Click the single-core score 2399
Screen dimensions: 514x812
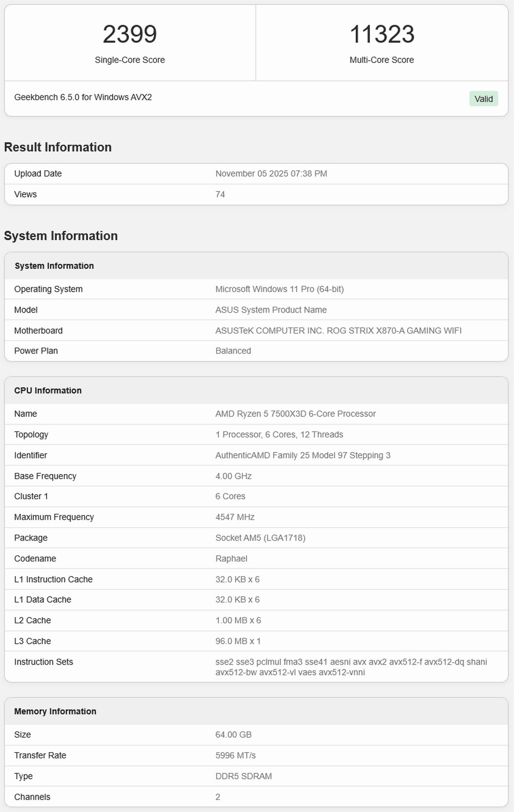[x=130, y=34]
